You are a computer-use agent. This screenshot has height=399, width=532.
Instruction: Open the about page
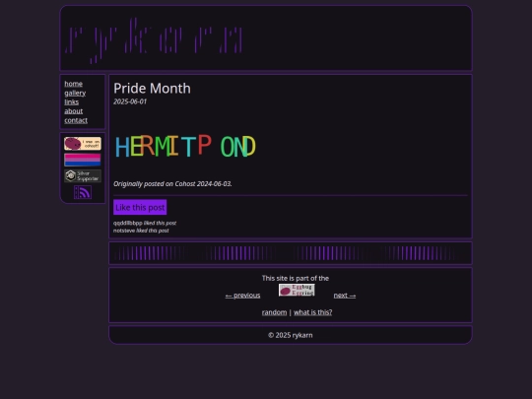(74, 111)
